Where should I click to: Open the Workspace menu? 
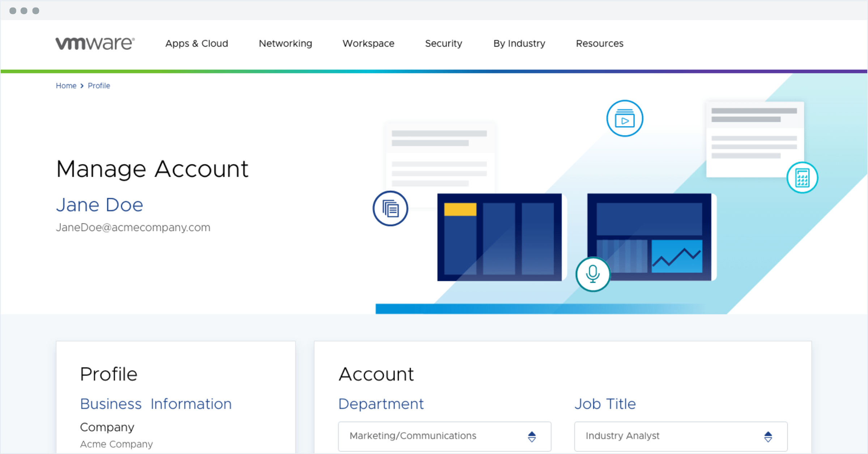coord(368,43)
